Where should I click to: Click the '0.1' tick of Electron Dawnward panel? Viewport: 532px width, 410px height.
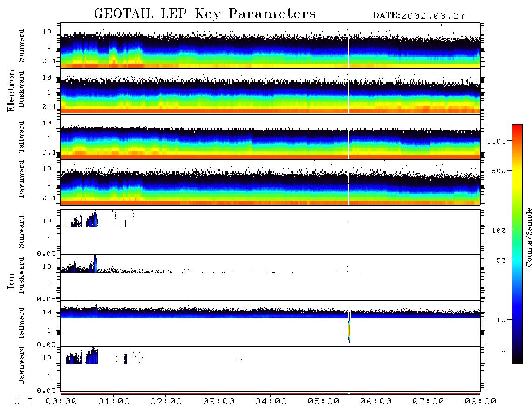point(49,198)
